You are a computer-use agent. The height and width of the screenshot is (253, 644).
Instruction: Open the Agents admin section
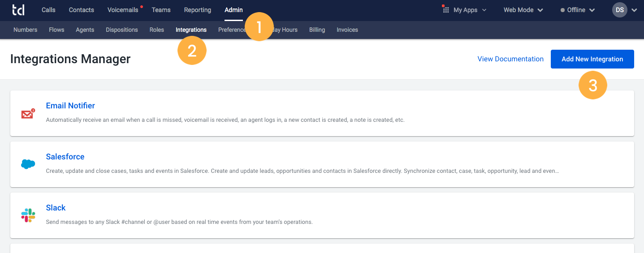[x=85, y=30]
